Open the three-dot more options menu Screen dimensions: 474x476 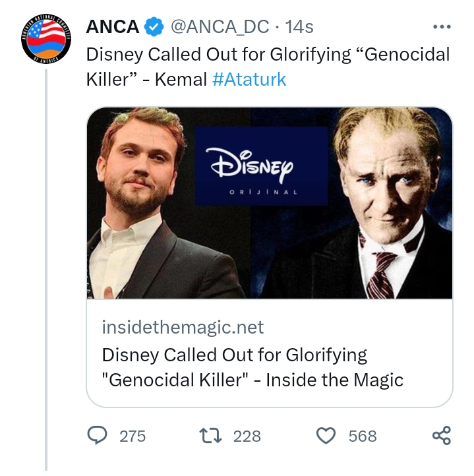click(x=440, y=27)
